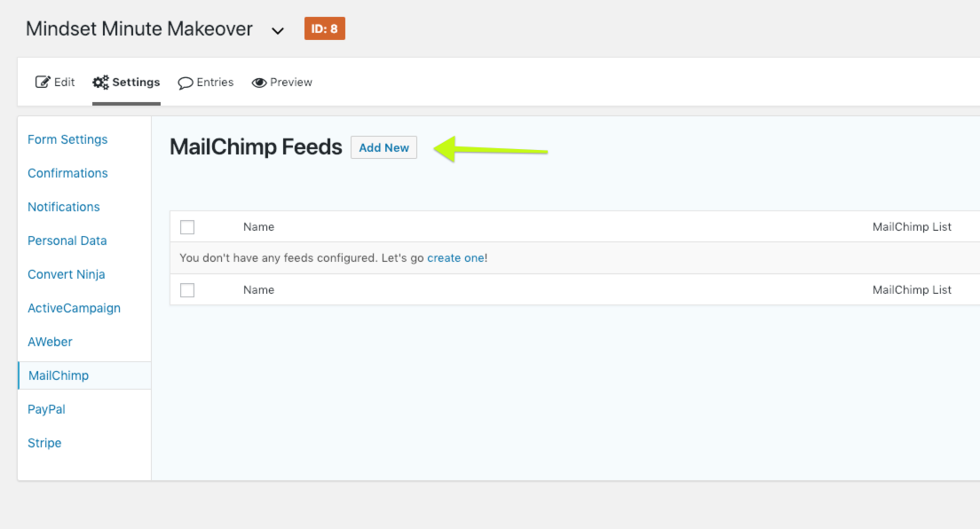
Task: Open Stripe settings in sidebar
Action: 44,443
